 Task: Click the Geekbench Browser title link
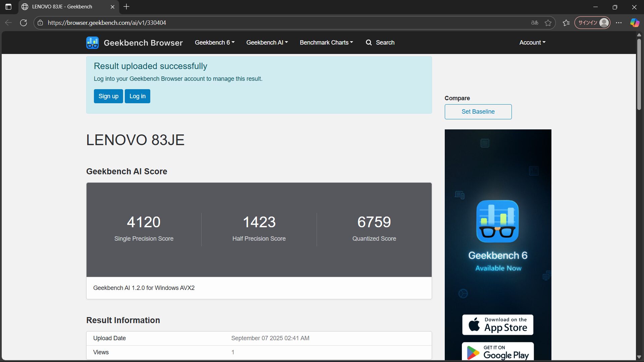point(143,43)
